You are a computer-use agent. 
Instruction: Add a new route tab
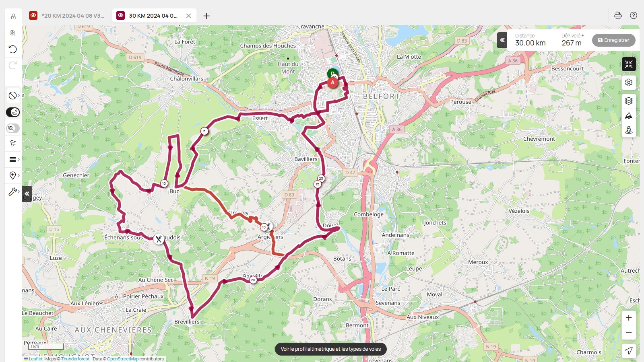tap(206, 16)
